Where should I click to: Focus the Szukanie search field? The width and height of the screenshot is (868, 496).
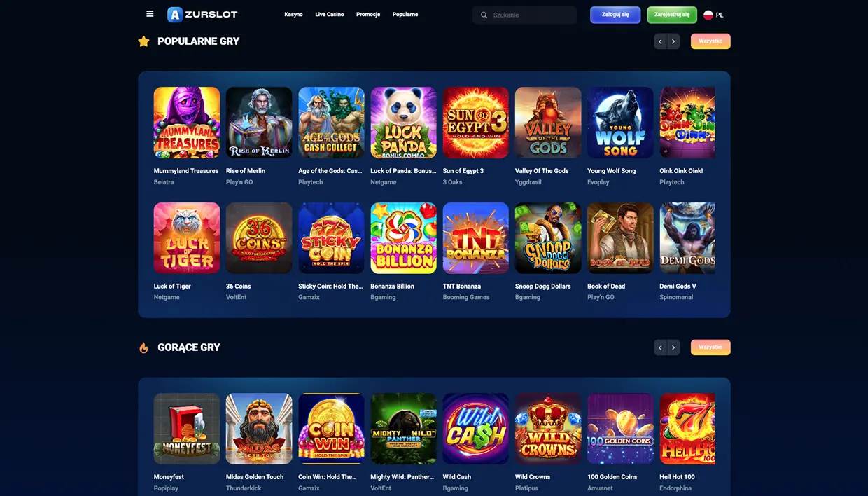tap(524, 15)
